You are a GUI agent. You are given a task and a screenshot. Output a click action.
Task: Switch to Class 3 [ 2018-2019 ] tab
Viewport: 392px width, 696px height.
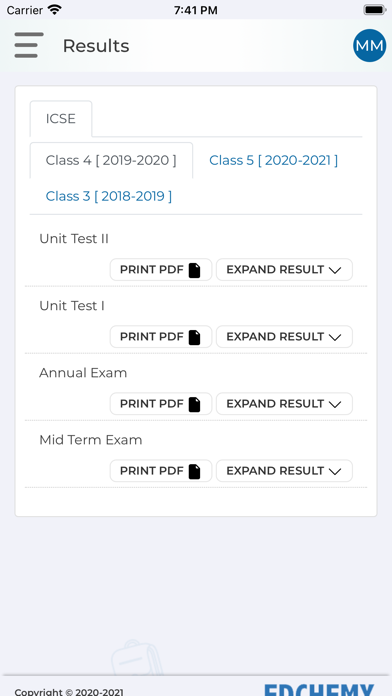pos(109,196)
